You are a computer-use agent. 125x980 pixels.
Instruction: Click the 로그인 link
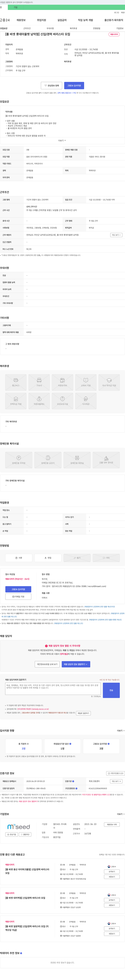[117, 13]
